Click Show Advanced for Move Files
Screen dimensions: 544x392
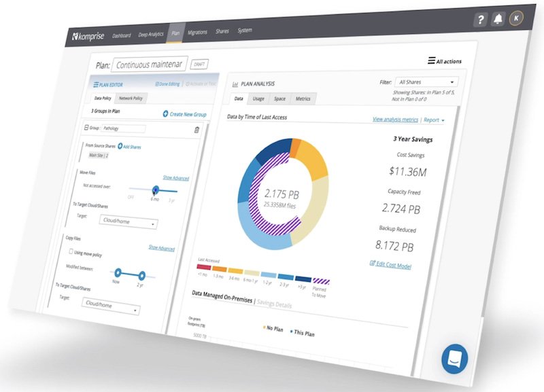coord(176,178)
